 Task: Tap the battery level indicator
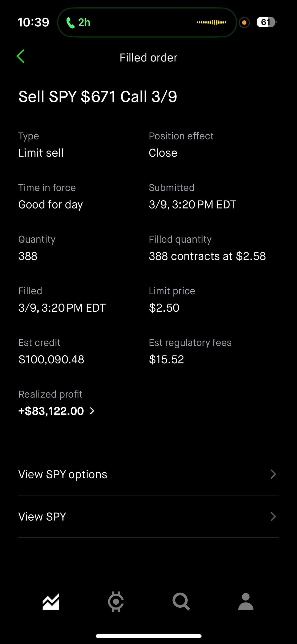tap(266, 22)
